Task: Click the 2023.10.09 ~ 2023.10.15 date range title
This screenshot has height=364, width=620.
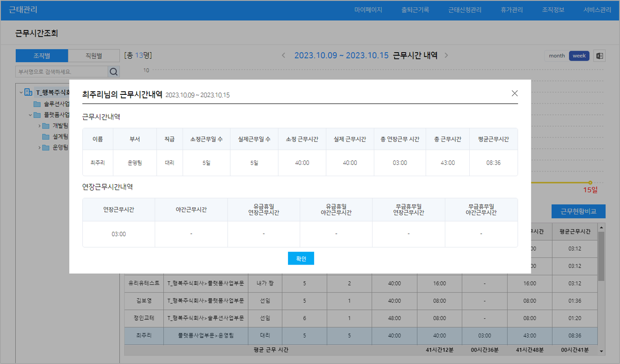Action: tap(341, 55)
